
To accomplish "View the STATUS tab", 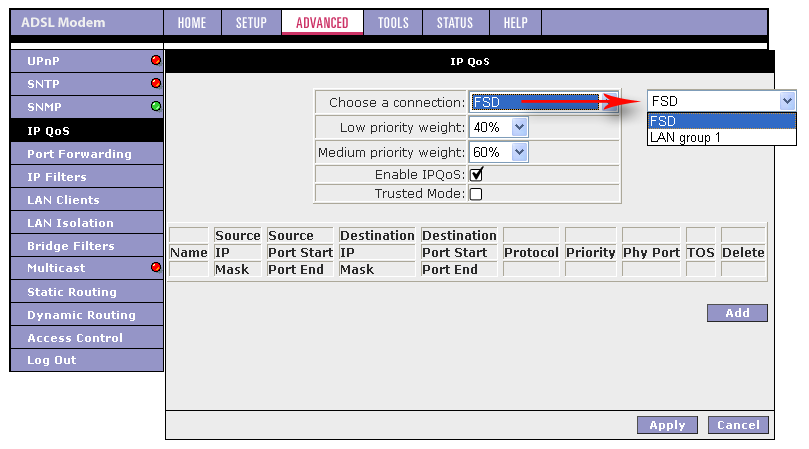I will coord(455,23).
